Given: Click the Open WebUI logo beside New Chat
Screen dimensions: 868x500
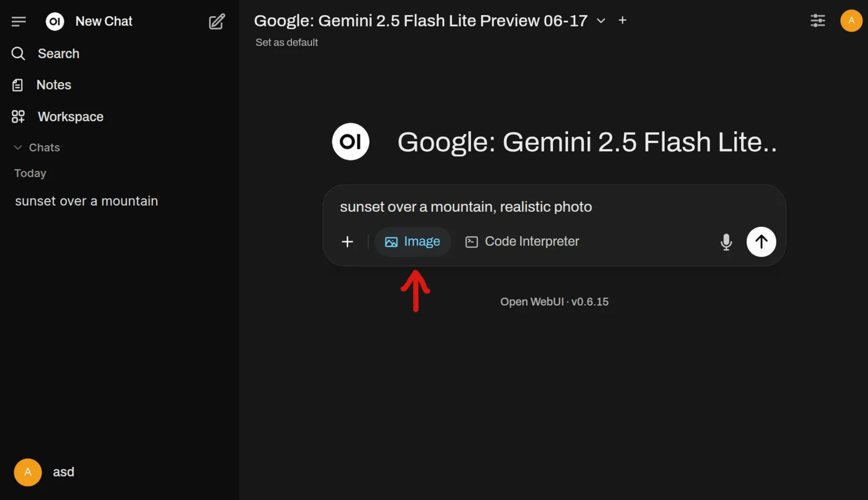Looking at the screenshot, I should click(x=55, y=21).
